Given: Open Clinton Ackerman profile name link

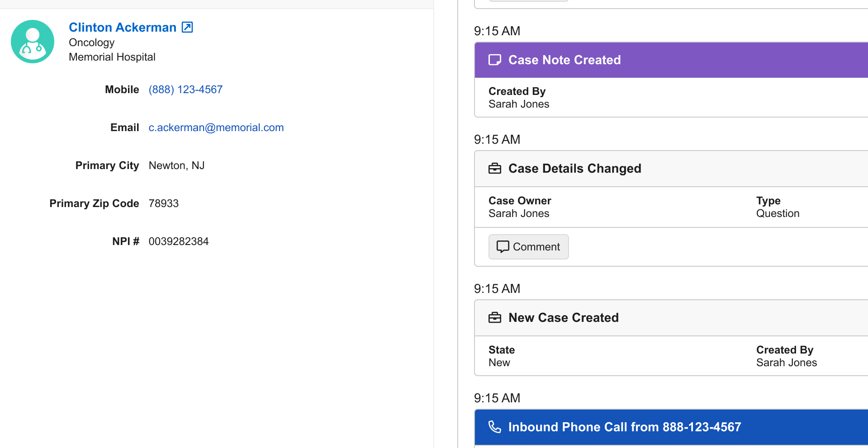Looking at the screenshot, I should (x=123, y=28).
